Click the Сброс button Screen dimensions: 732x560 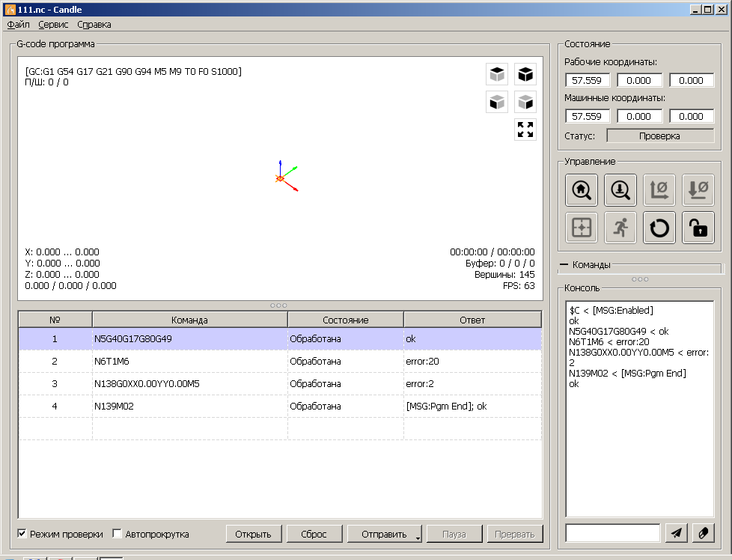click(x=314, y=534)
